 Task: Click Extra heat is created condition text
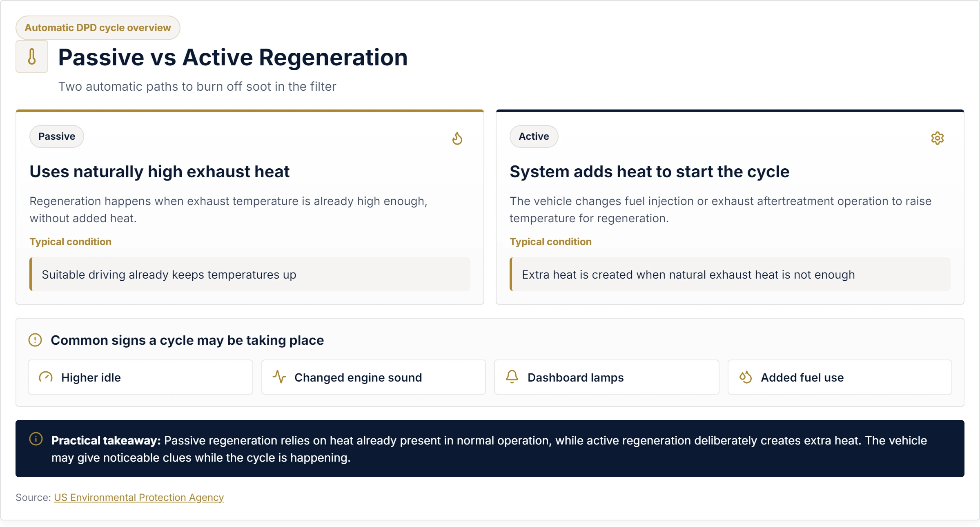click(688, 275)
